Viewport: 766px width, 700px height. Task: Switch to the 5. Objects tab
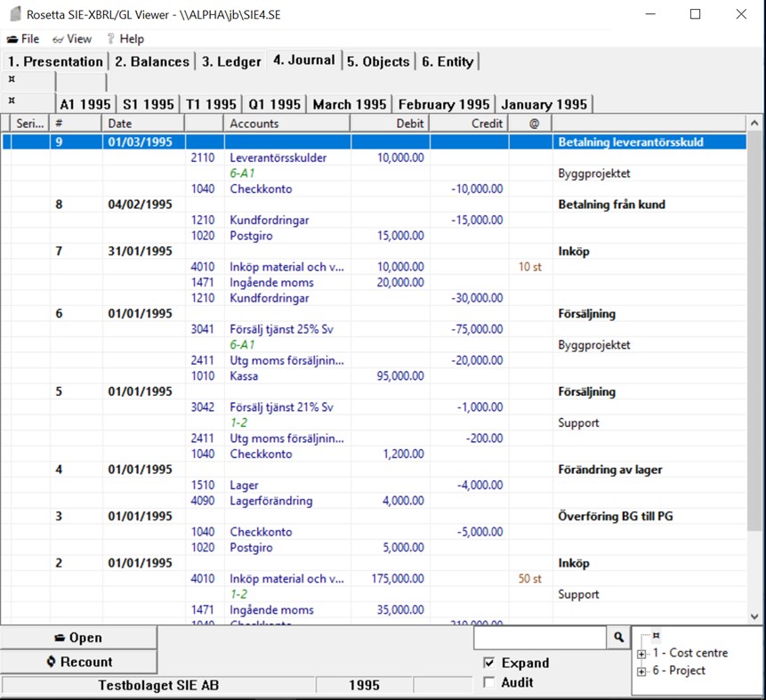click(x=376, y=60)
